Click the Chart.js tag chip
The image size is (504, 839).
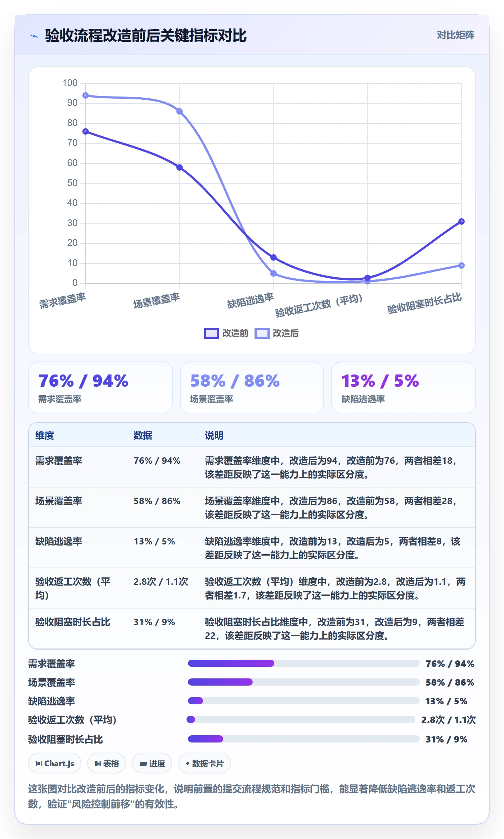pyautogui.click(x=55, y=763)
